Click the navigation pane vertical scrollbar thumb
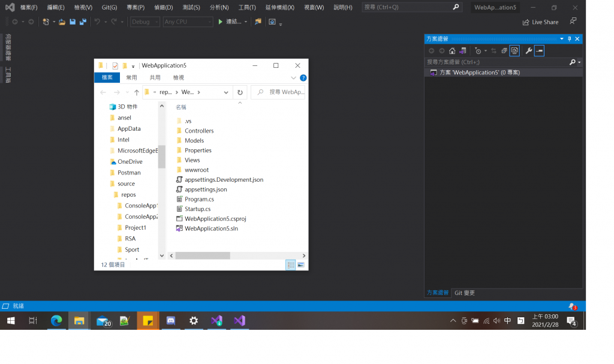 (162, 157)
